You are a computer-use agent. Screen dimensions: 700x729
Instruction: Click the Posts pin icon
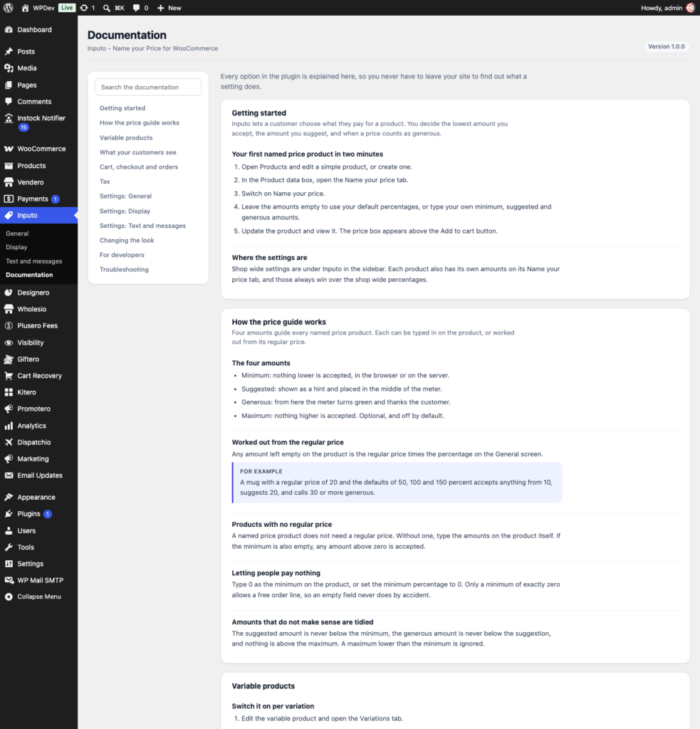[x=9, y=51]
